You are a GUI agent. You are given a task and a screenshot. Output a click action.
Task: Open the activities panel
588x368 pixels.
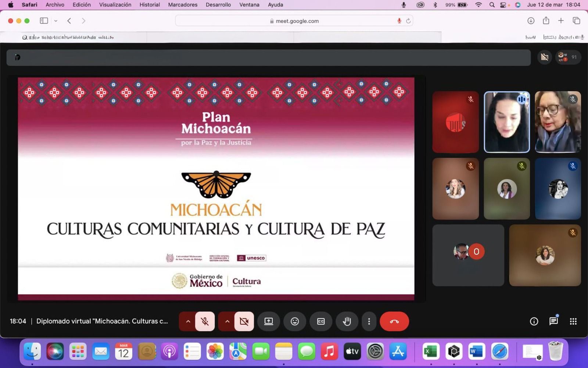tap(573, 321)
